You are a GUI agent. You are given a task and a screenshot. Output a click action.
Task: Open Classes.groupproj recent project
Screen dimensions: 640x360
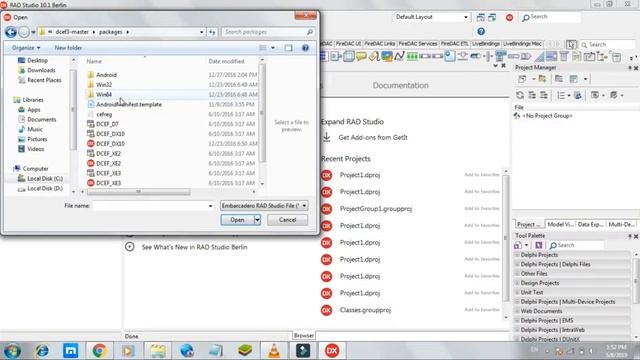365,310
